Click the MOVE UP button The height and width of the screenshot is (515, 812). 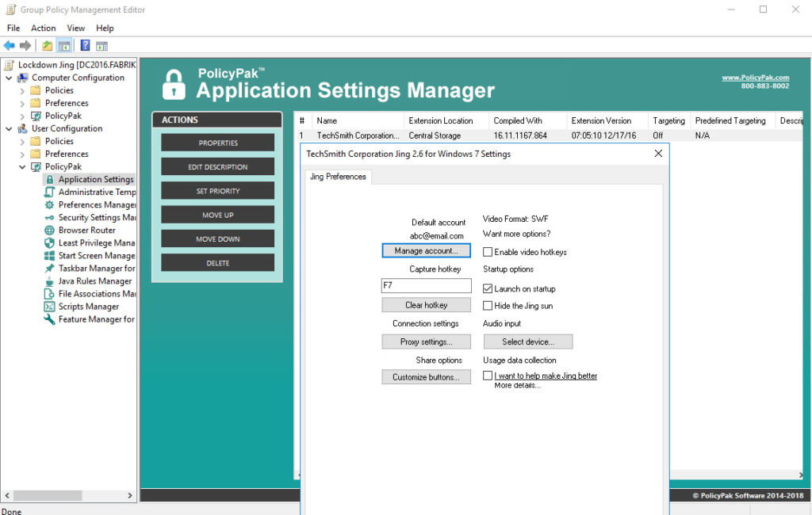(x=217, y=215)
